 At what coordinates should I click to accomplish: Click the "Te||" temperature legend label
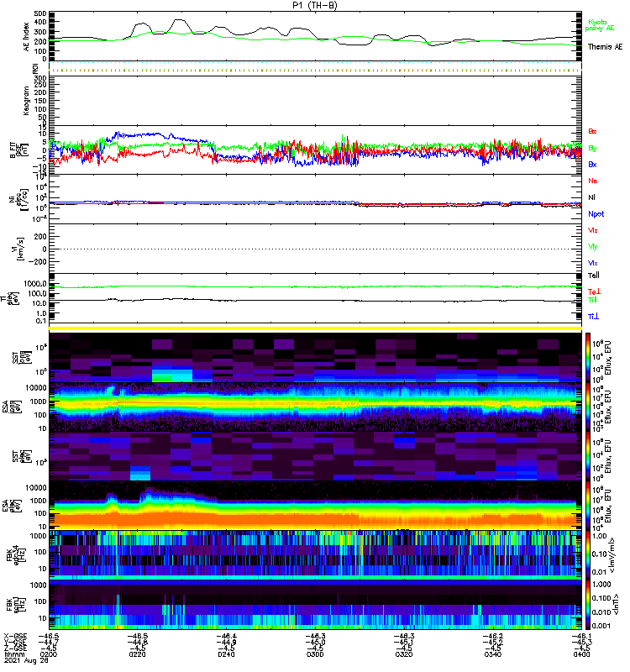click(x=594, y=276)
